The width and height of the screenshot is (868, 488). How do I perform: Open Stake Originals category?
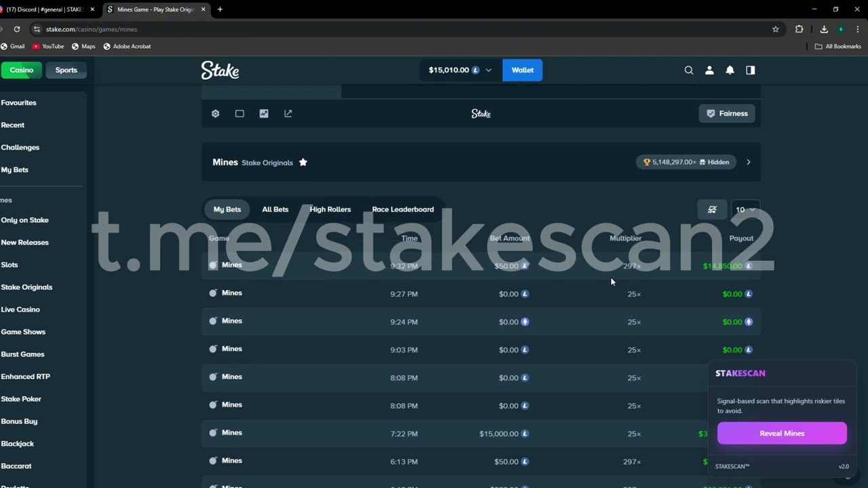26,287
